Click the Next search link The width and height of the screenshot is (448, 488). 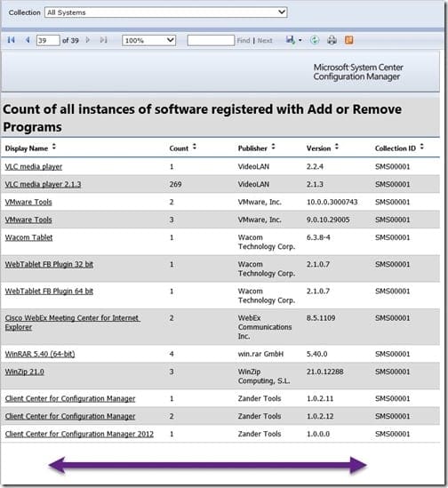coord(265,41)
